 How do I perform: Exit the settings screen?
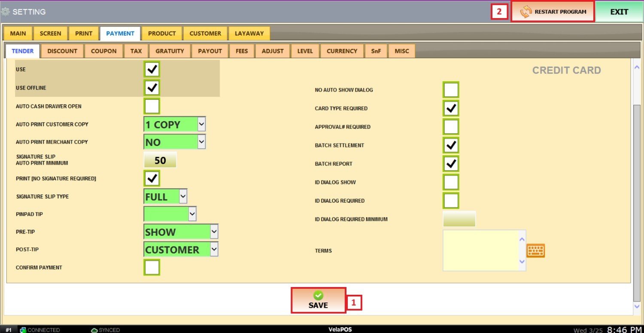619,12
